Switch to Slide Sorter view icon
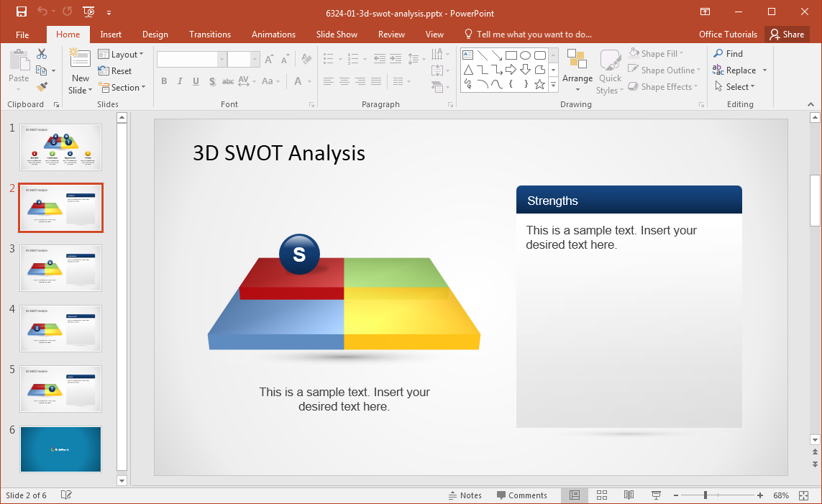This screenshot has height=504, width=822. coord(602,495)
